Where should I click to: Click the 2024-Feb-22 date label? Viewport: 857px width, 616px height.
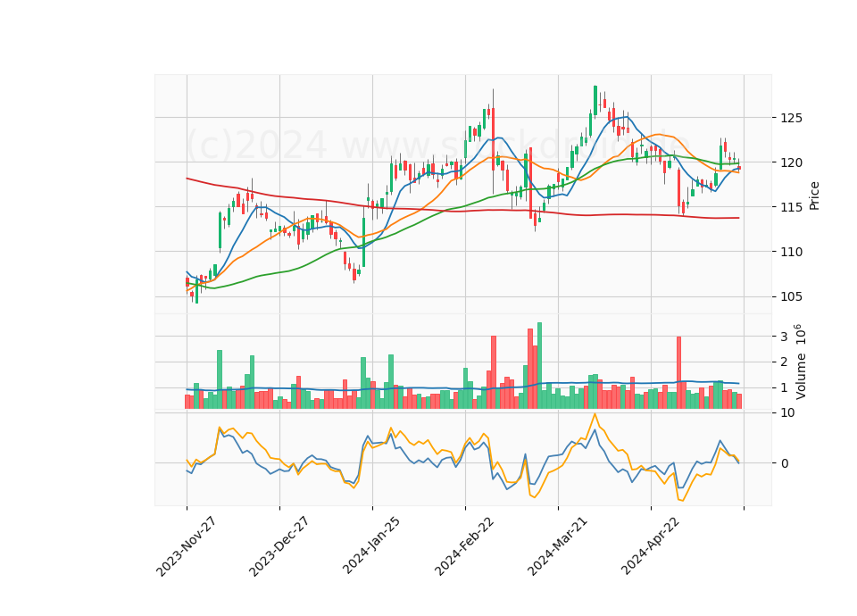tap(464, 545)
